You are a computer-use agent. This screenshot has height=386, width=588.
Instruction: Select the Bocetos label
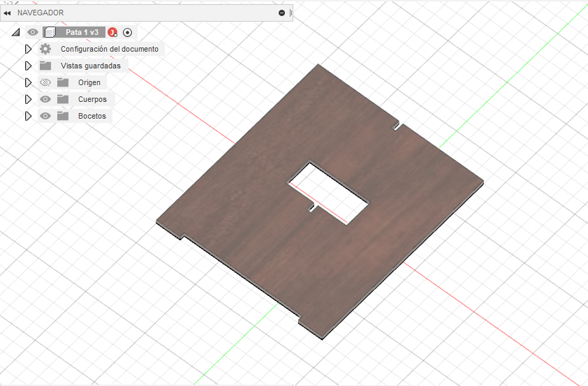coord(92,116)
